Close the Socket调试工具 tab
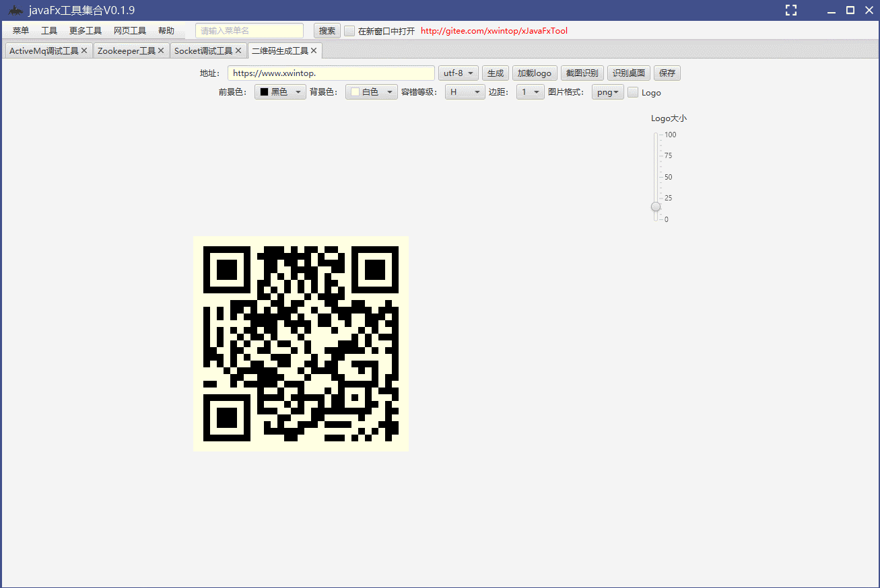Viewport: 880px width, 588px height. (x=238, y=50)
